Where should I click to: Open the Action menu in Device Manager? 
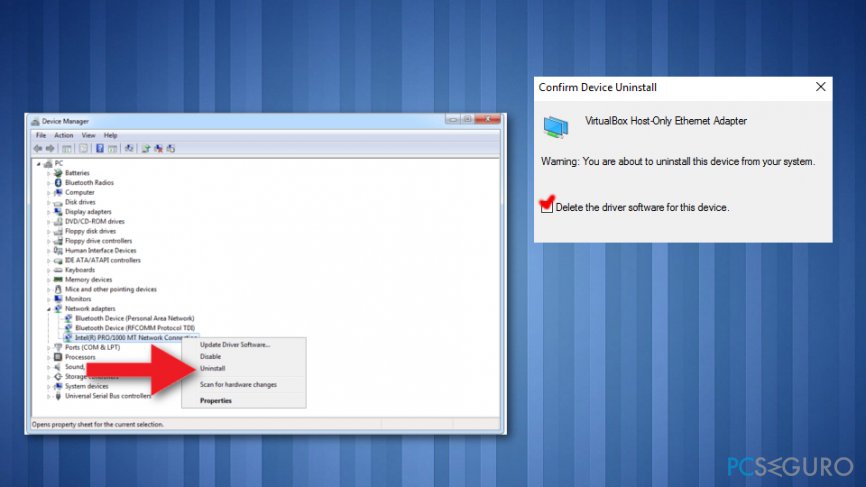click(64, 135)
